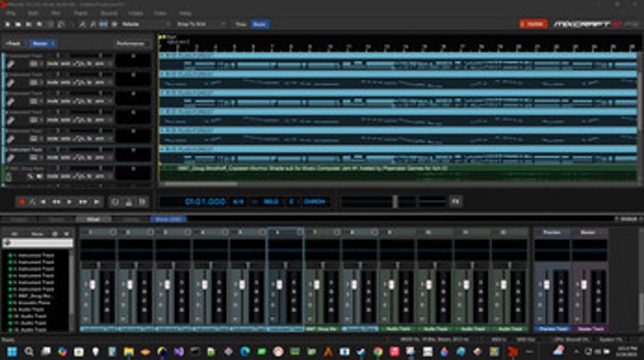644x360 pixels.
Task: Click the Master Track volume fader
Action: (x=582, y=285)
